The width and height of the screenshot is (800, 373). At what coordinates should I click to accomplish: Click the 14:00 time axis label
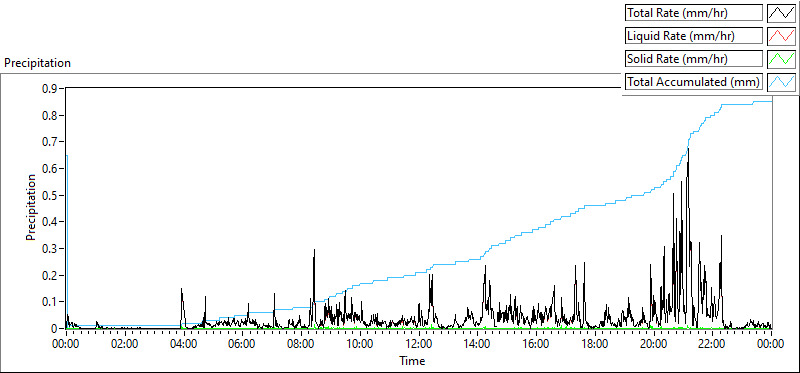(478, 344)
